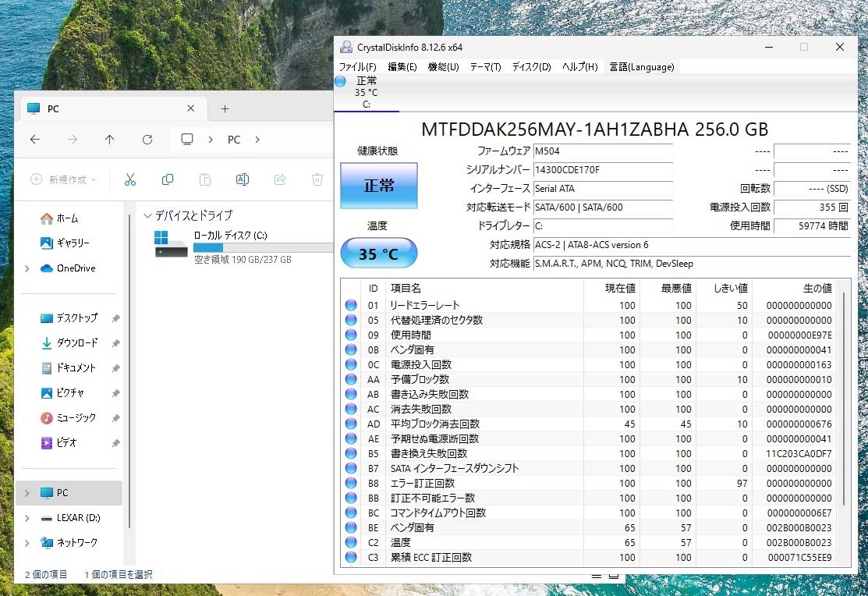This screenshot has width=868, height=596.
Task: Refresh the Explorer folder view
Action: (147, 140)
